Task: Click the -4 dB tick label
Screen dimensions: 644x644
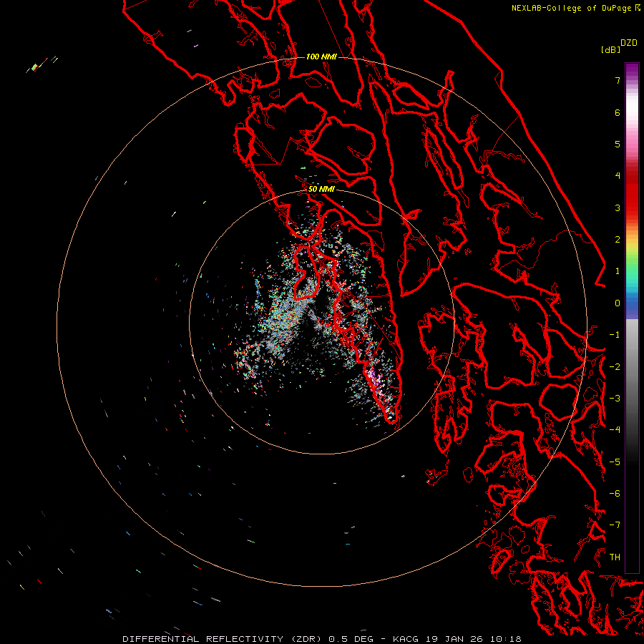Action: pyautogui.click(x=615, y=430)
